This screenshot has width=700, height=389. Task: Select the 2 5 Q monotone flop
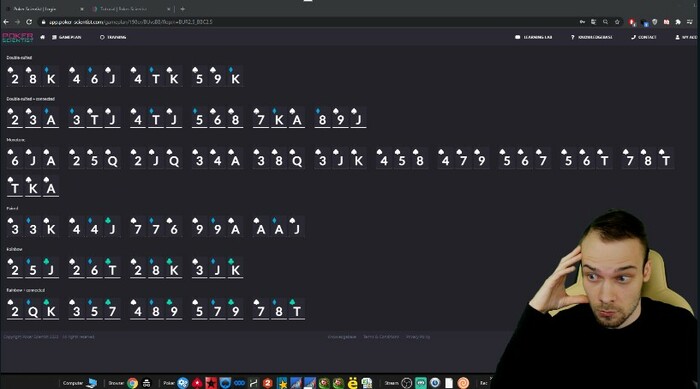[x=94, y=159]
